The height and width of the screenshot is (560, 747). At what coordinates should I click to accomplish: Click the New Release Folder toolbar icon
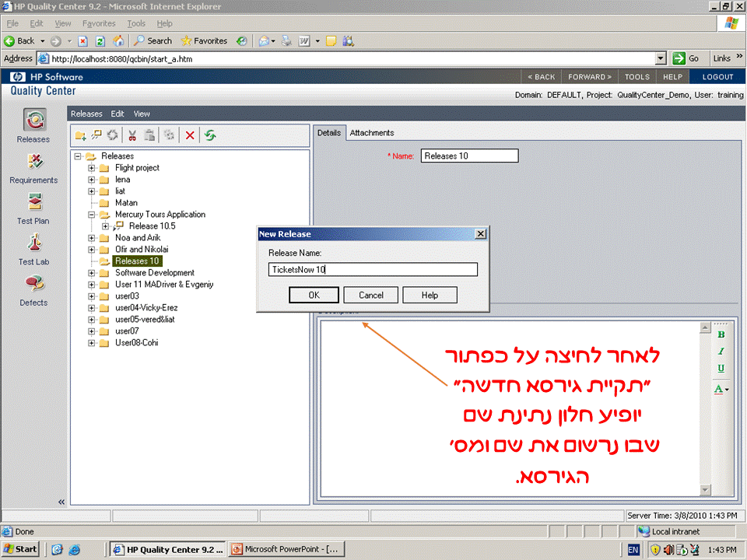pos(80,135)
